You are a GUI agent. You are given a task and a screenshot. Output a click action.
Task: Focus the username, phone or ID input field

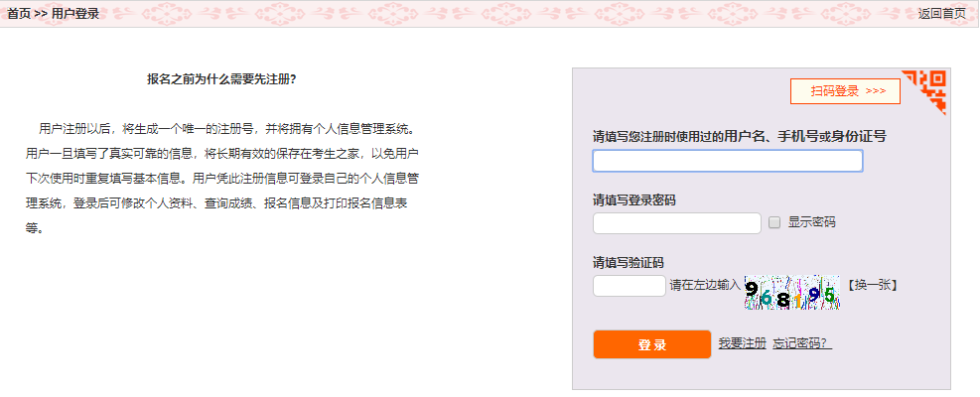click(727, 161)
